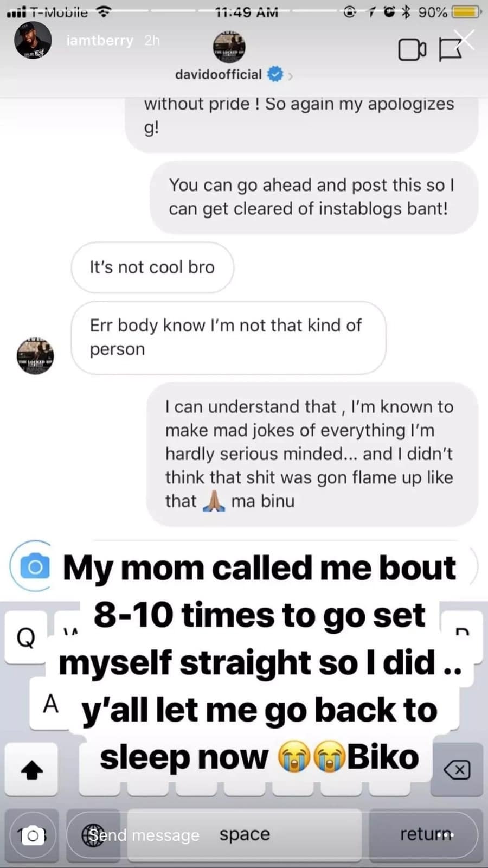Tap the keyboard globe language icon

(x=93, y=835)
